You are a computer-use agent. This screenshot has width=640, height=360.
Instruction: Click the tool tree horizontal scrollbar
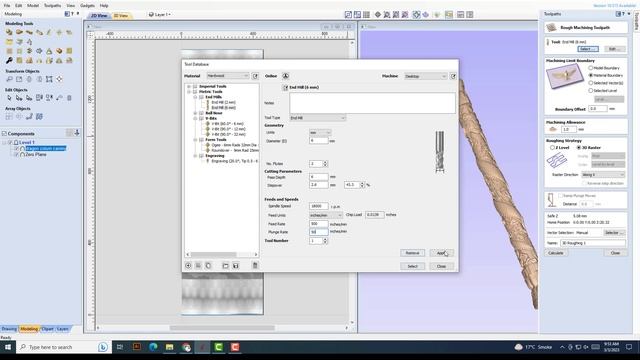point(214,254)
